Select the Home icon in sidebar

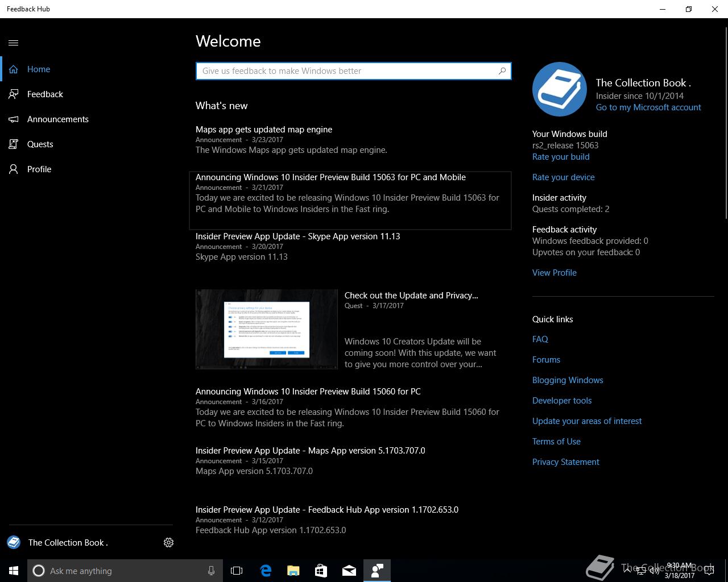pos(14,69)
